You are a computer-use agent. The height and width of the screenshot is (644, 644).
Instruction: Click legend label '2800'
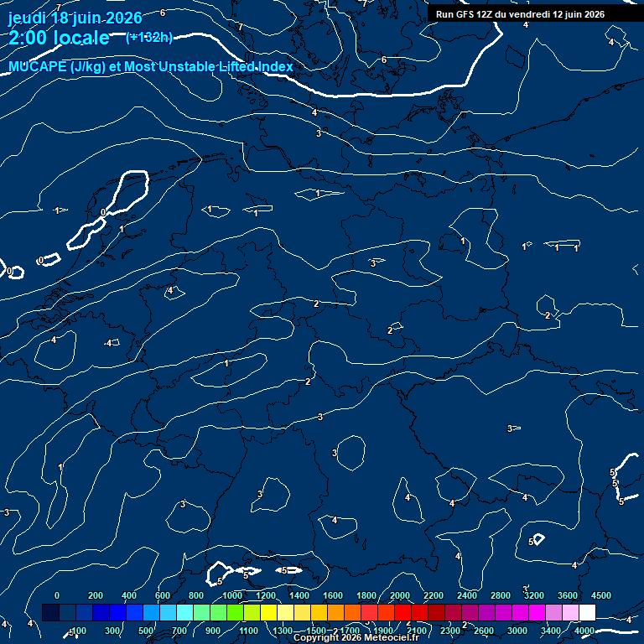click(x=501, y=595)
